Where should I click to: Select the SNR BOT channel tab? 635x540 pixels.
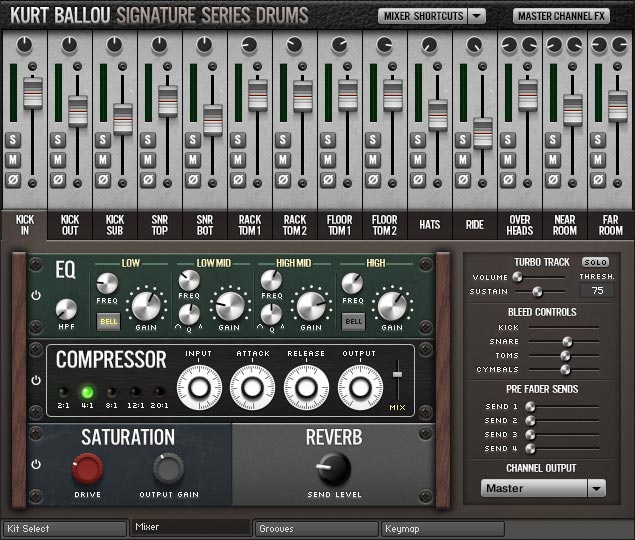coord(205,225)
